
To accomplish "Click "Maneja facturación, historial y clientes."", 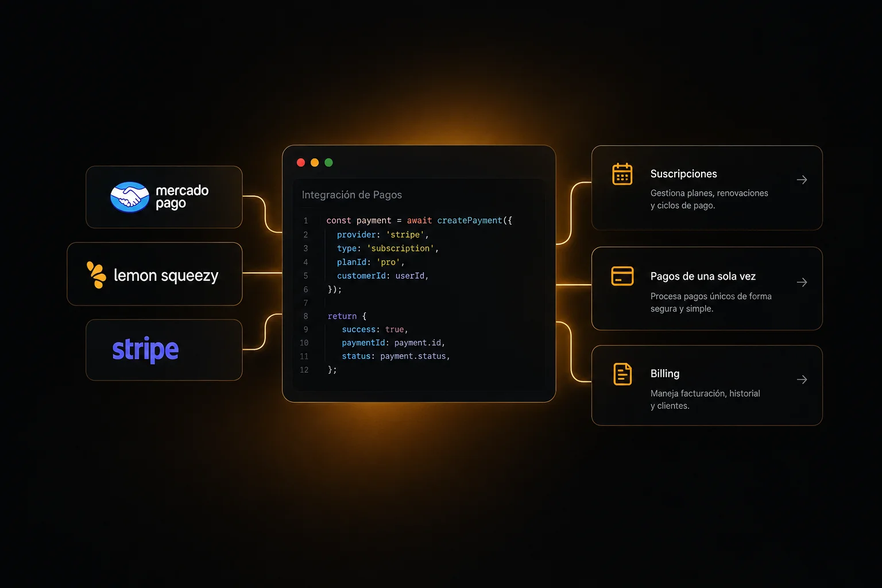I will [x=705, y=400].
